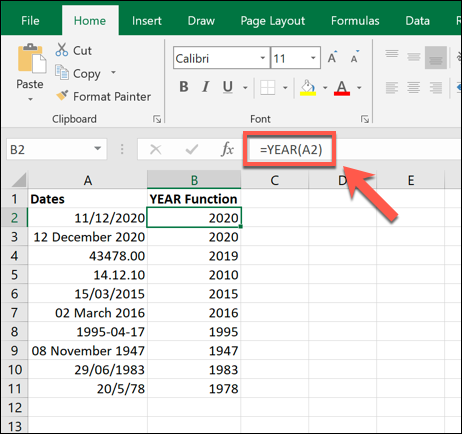Toggle Bold formatting

(x=184, y=87)
